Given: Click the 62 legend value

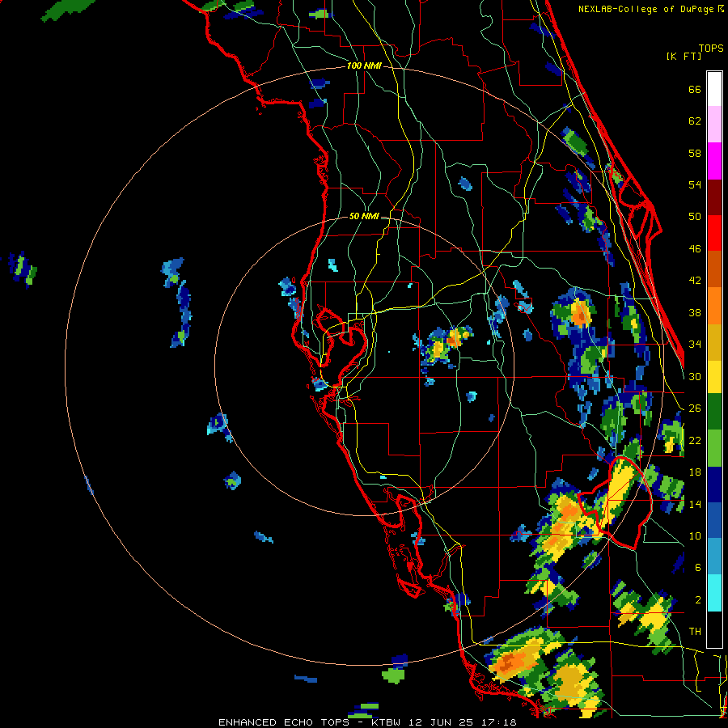Looking at the screenshot, I should pos(695,121).
